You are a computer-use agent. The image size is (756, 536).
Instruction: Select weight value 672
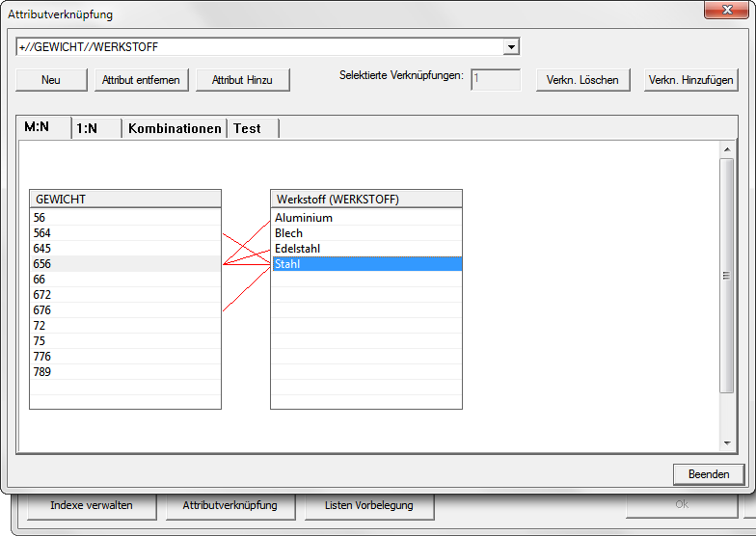click(125, 295)
